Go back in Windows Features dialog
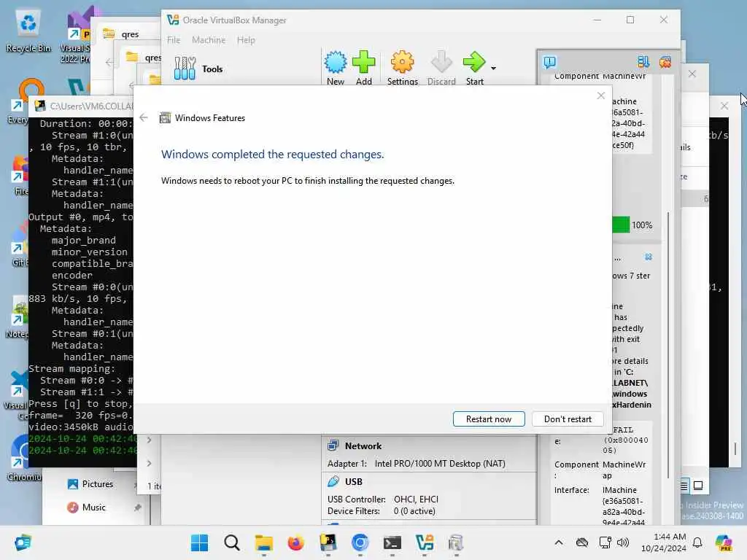The width and height of the screenshot is (747, 560). click(x=144, y=117)
